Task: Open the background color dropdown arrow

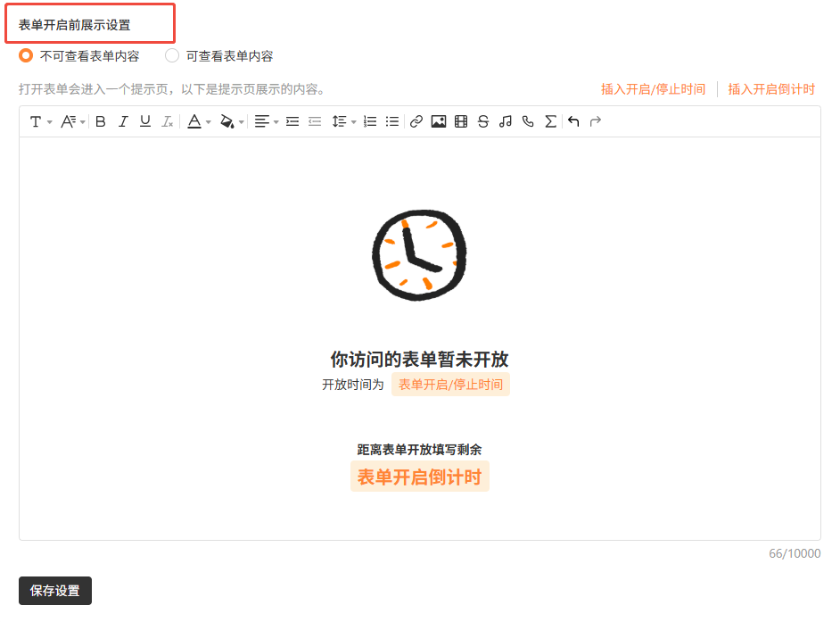Action: coord(241,122)
